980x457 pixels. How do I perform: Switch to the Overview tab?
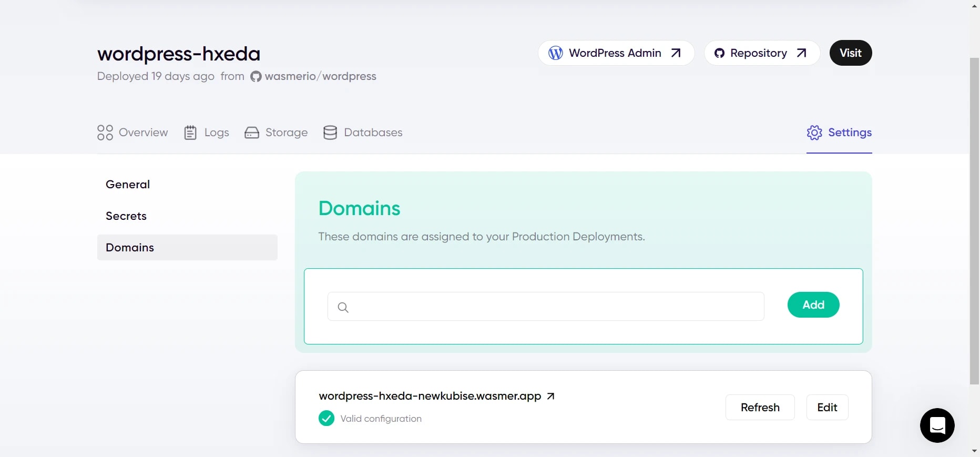click(132, 133)
